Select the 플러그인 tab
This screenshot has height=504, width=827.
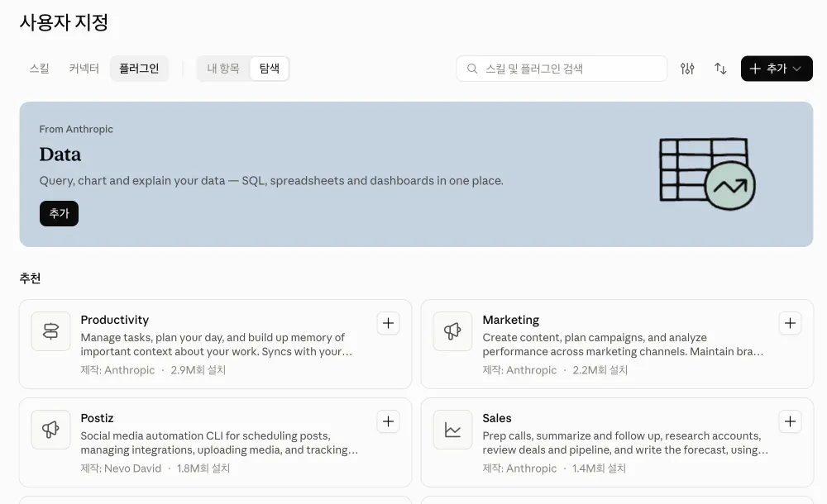click(x=139, y=69)
